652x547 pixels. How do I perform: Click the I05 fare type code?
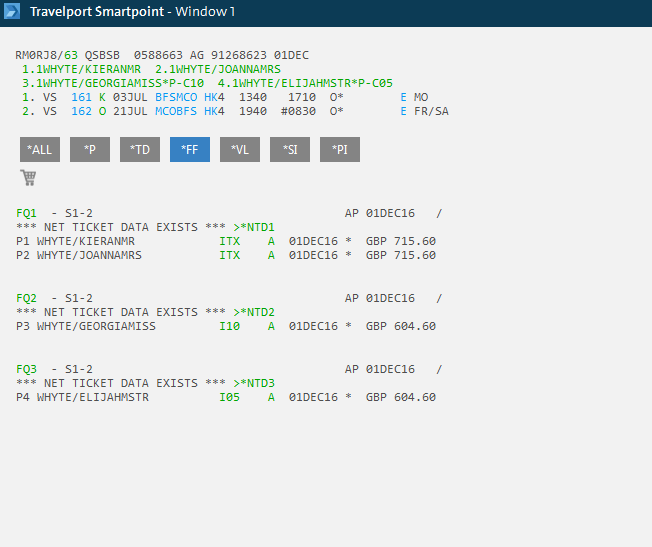[x=230, y=397]
